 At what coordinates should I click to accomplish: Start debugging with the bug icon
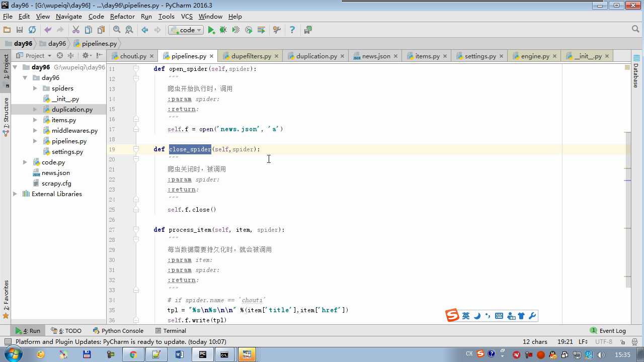[223, 30]
